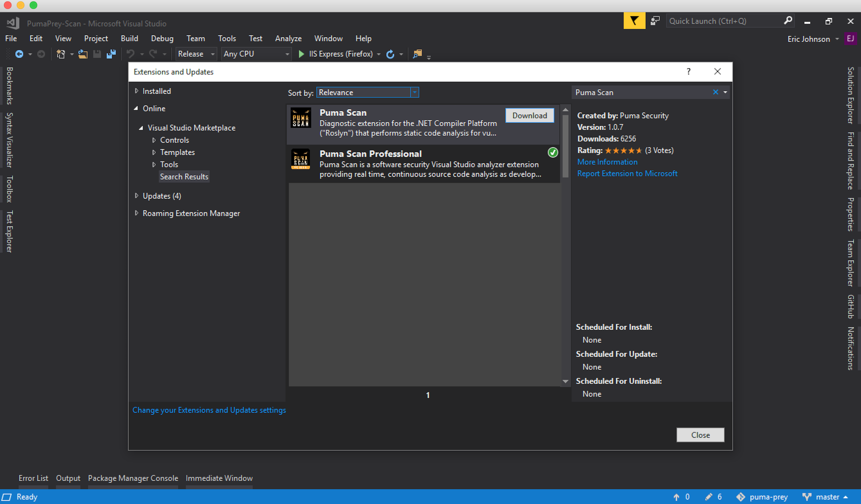Click the yellow notification flag icon

[x=634, y=21]
